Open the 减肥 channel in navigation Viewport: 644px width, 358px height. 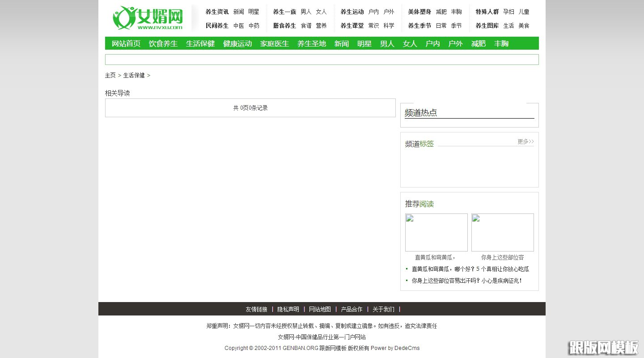(478, 43)
